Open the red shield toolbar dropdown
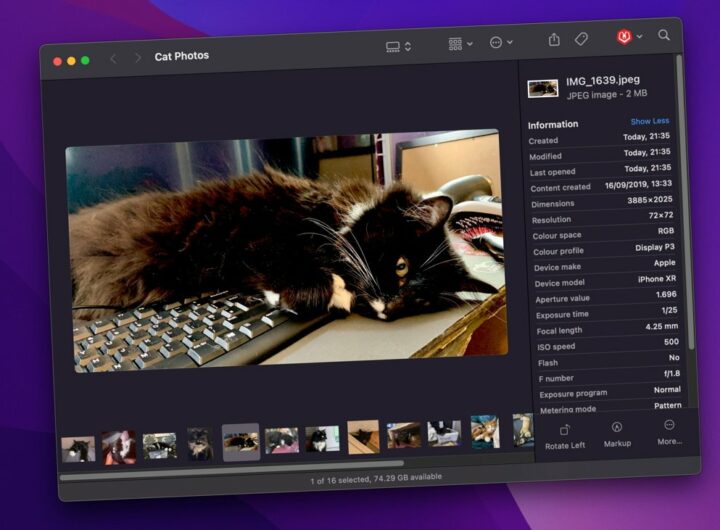Viewport: 720px width, 530px height. point(629,37)
